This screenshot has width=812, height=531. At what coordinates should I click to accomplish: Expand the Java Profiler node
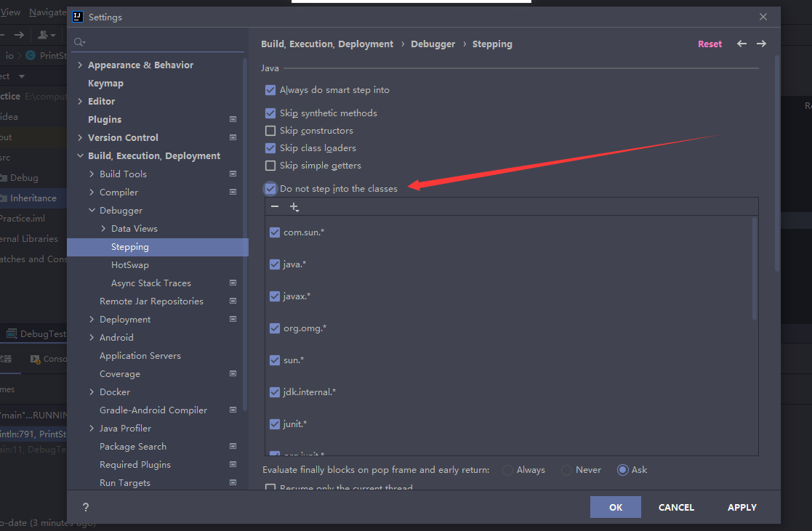coord(92,428)
